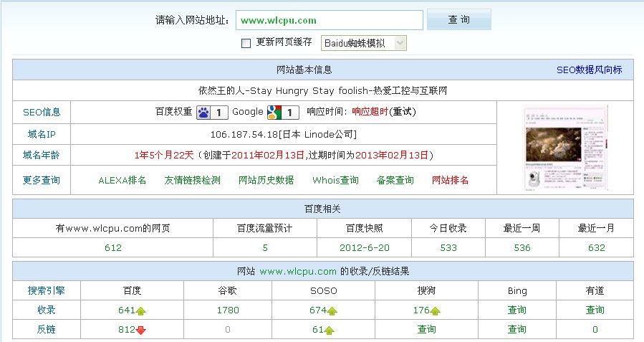Image resolution: width=644 pixels, height=342 pixels.
Task: Click Sogou indexed count 176
Action: click(421, 310)
